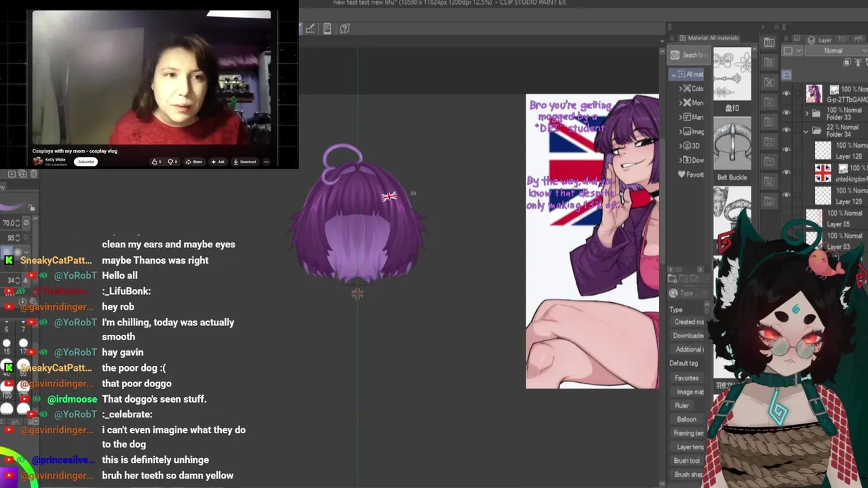
Task: Like the Cosplays with my mom video
Action: pyautogui.click(x=157, y=162)
